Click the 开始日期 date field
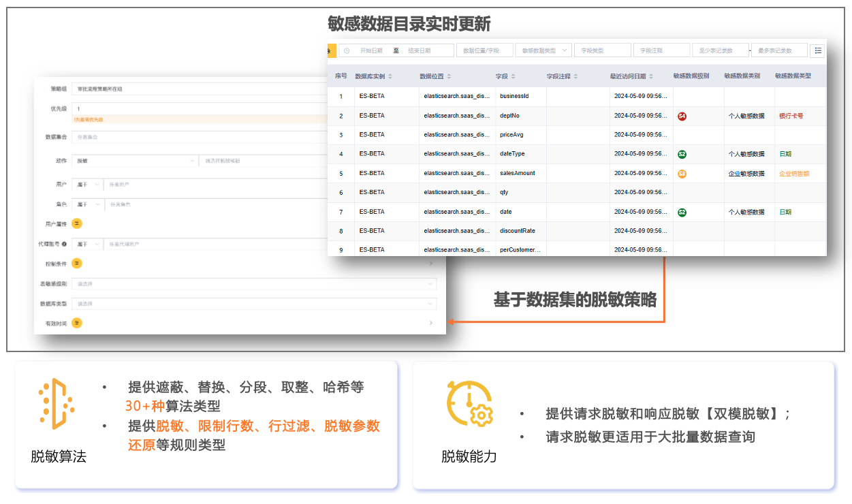Viewport: 852px width, 504px height. (371, 50)
